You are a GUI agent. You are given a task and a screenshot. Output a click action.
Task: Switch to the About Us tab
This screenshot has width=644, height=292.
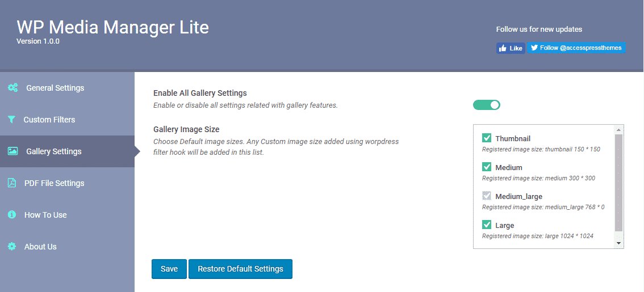click(x=68, y=247)
